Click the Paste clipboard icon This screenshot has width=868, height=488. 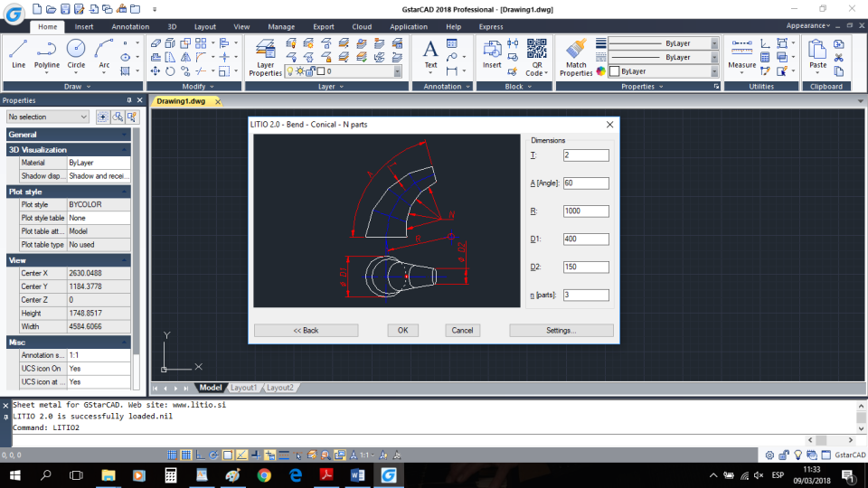pos(817,54)
